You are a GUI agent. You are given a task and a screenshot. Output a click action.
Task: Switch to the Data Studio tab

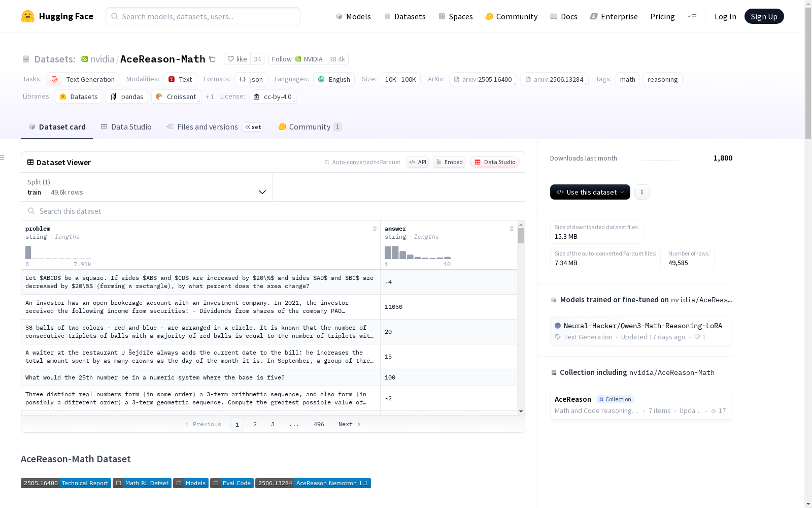126,127
